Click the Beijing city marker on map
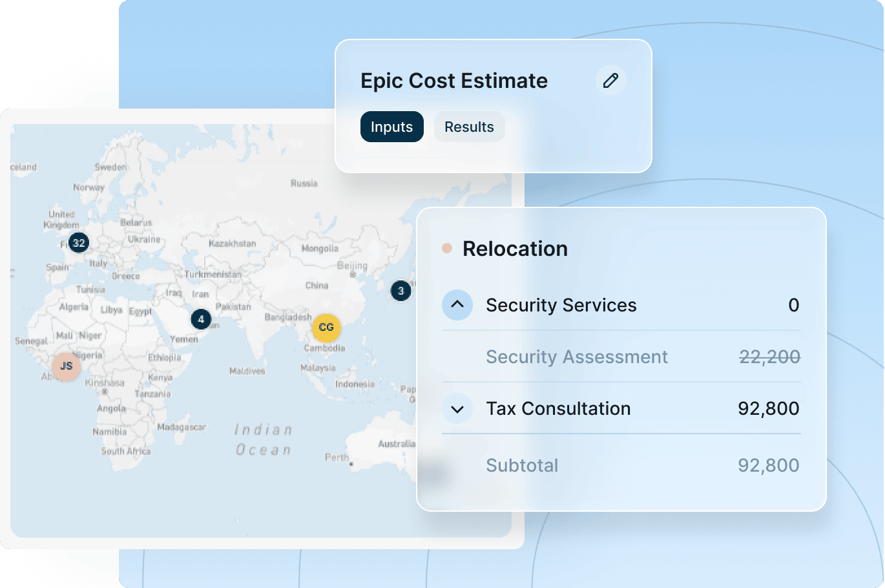Image resolution: width=885 pixels, height=588 pixels. (x=353, y=275)
